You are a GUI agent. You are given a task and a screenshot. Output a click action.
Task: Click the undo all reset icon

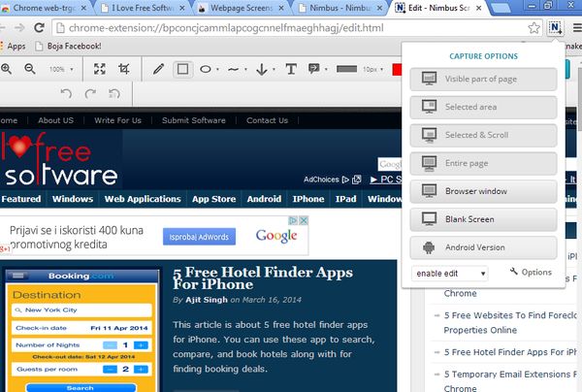(x=114, y=93)
